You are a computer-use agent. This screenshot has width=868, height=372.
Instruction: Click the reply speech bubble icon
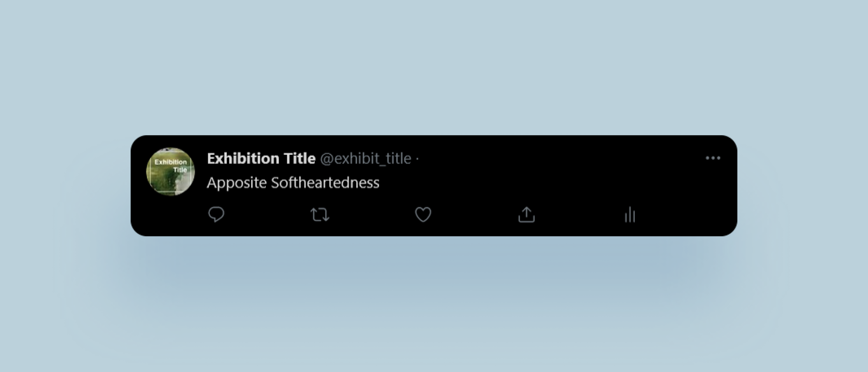click(216, 214)
